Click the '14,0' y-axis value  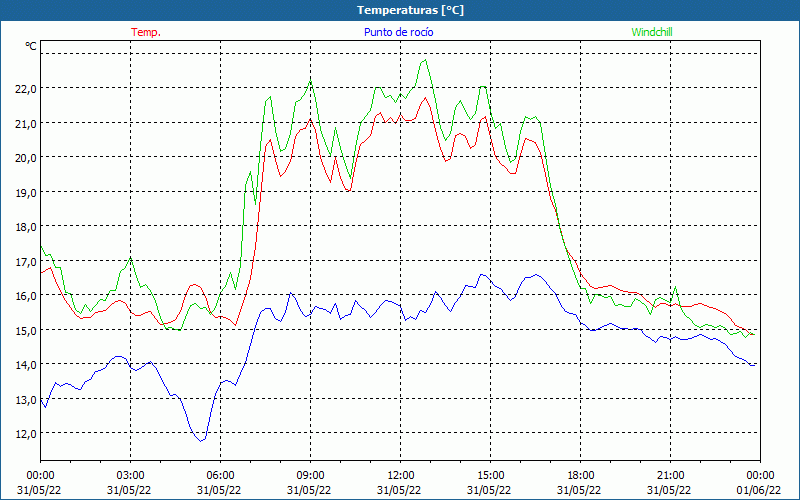click(26, 365)
